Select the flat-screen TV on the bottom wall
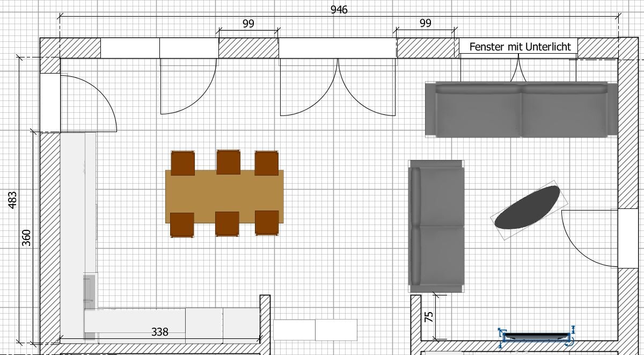This screenshot has width=644, height=355. [536, 337]
